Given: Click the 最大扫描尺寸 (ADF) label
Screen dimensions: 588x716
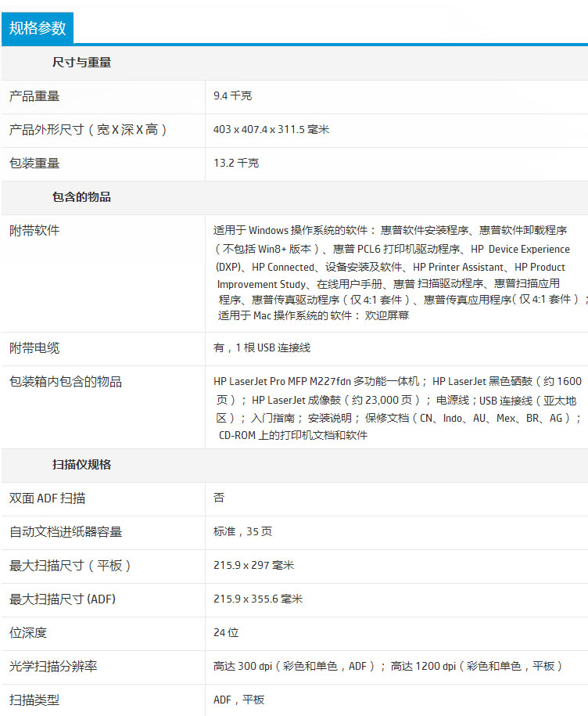Looking at the screenshot, I should point(63,599).
